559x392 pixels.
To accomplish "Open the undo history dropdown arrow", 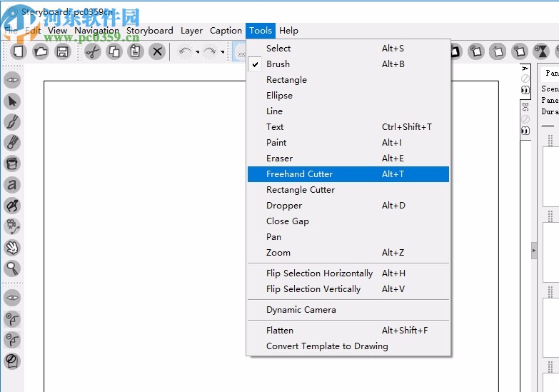I will click(x=198, y=52).
